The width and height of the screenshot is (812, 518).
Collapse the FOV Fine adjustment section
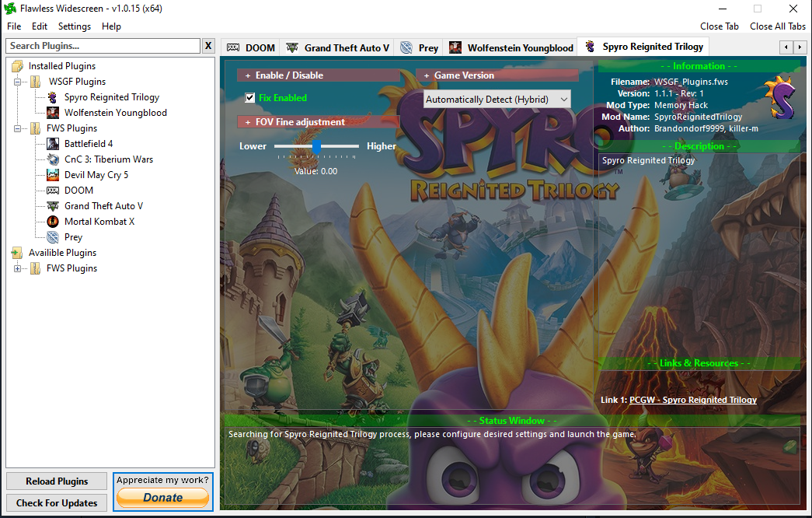(x=318, y=122)
